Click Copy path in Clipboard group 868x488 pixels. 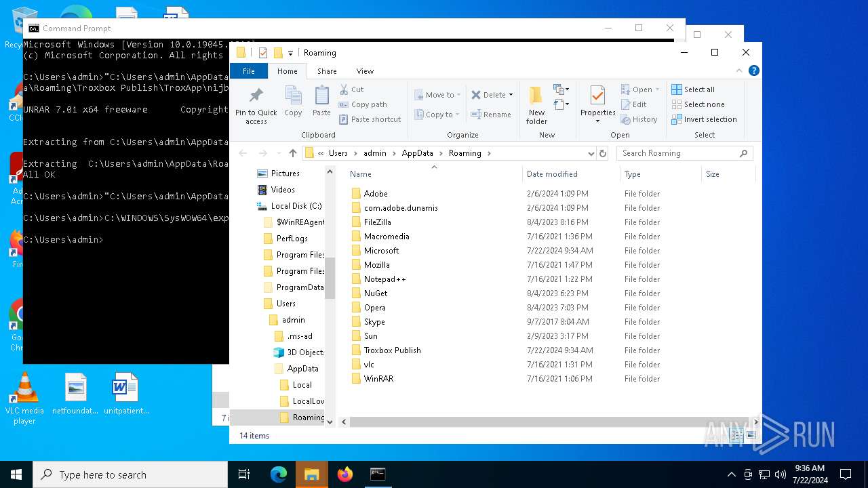point(363,104)
